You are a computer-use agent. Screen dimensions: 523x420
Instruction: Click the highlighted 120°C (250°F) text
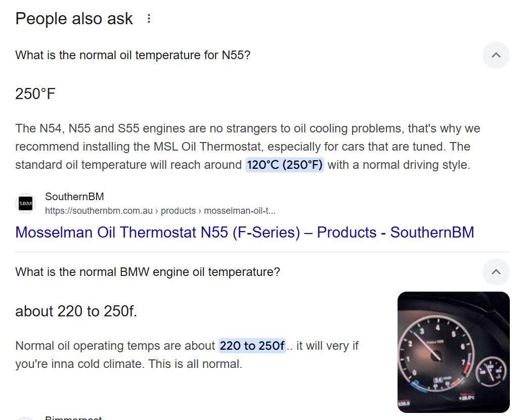[x=285, y=165]
